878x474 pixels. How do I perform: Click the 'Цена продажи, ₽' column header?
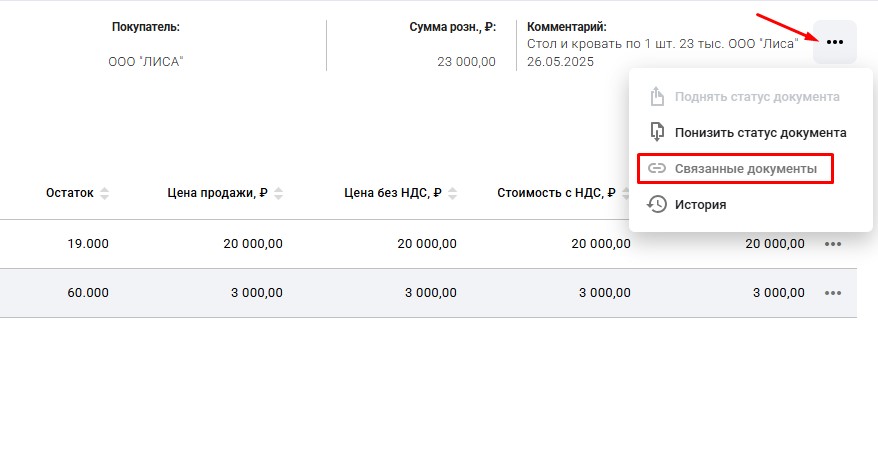coord(217,193)
